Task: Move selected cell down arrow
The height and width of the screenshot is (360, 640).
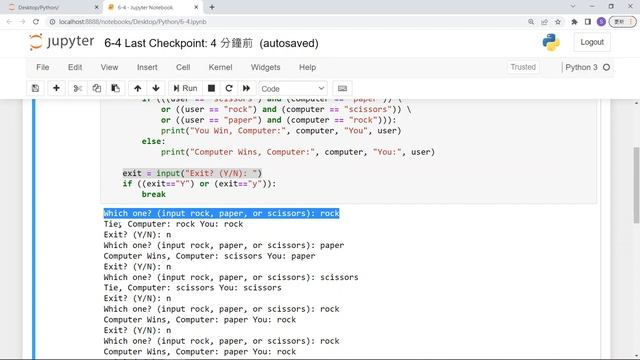Action: coord(156,88)
